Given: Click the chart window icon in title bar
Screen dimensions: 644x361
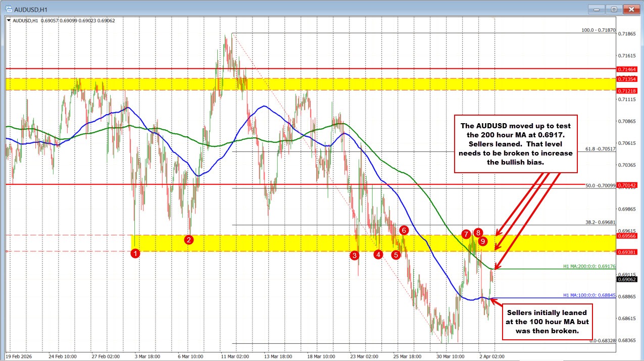Looking at the screenshot, I should click(x=8, y=9).
